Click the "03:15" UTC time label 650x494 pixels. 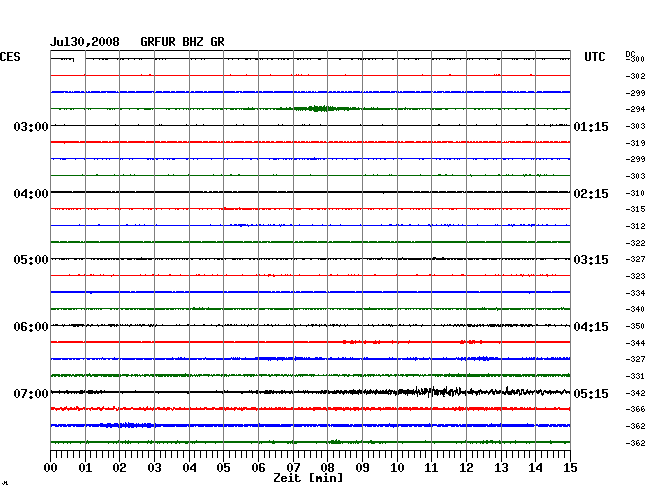(x=591, y=260)
